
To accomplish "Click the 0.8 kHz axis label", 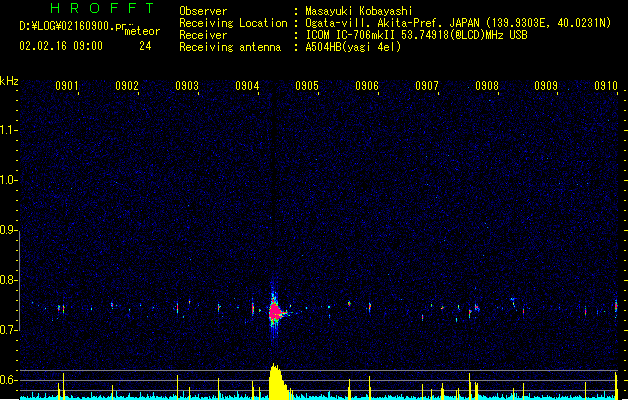I will [x=8, y=280].
